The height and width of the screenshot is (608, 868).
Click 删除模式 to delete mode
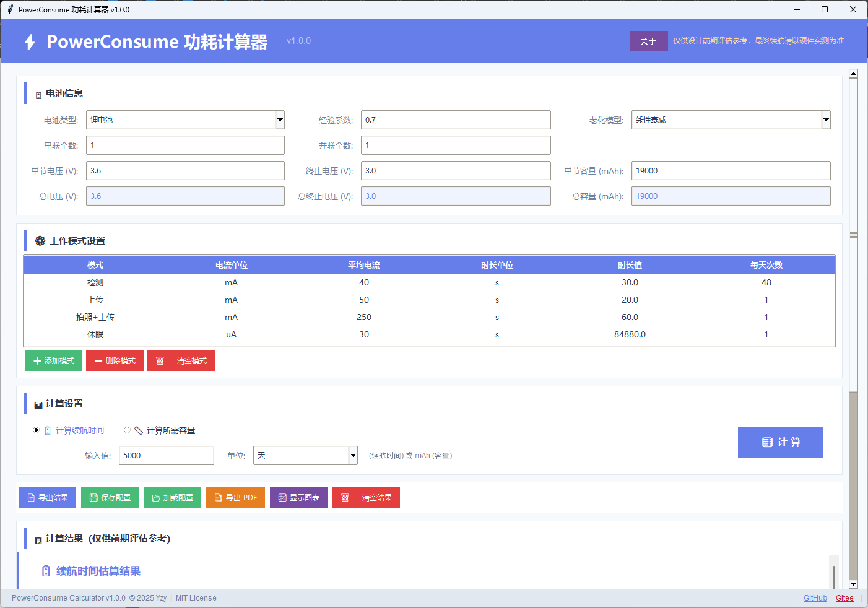[115, 361]
